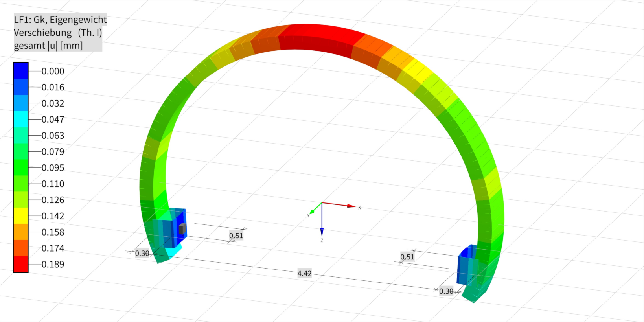Viewport: 644px width, 322px height.
Task: Click the left 0.51 dimension label
Action: point(236,236)
